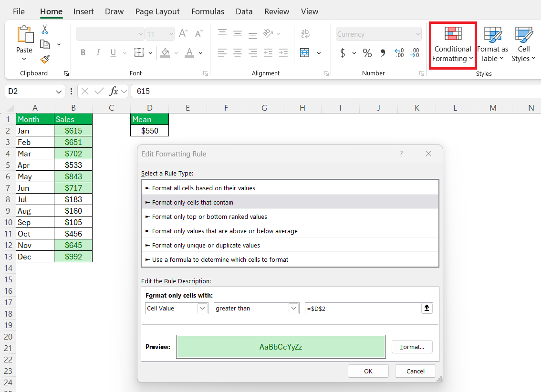This screenshot has width=541, height=392.
Task: Open Clipboard pane launcher
Action: pyautogui.click(x=66, y=73)
